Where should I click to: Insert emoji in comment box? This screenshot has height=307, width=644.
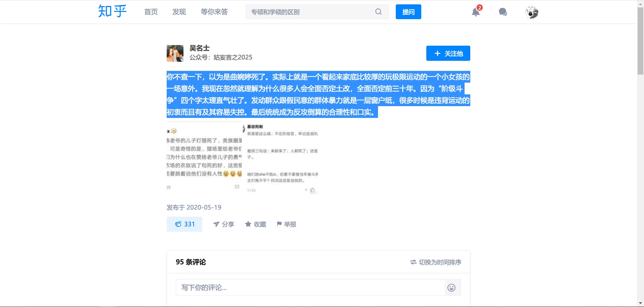pos(451,288)
